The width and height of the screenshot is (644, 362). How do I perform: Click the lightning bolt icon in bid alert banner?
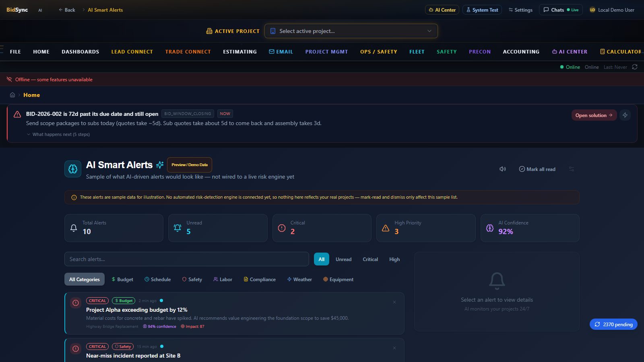coord(625,115)
